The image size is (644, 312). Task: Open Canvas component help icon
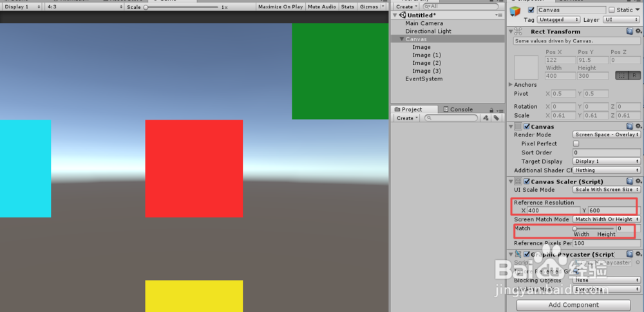pos(630,127)
